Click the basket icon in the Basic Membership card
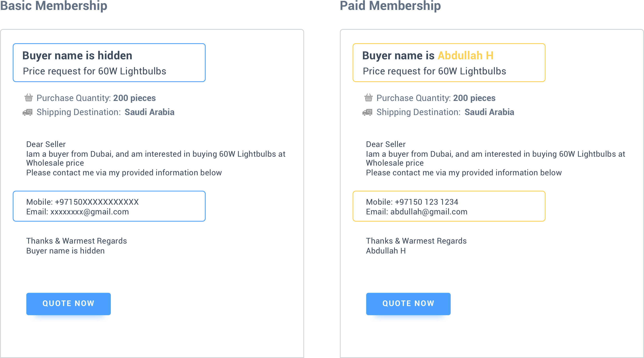The width and height of the screenshot is (644, 358). tap(29, 98)
